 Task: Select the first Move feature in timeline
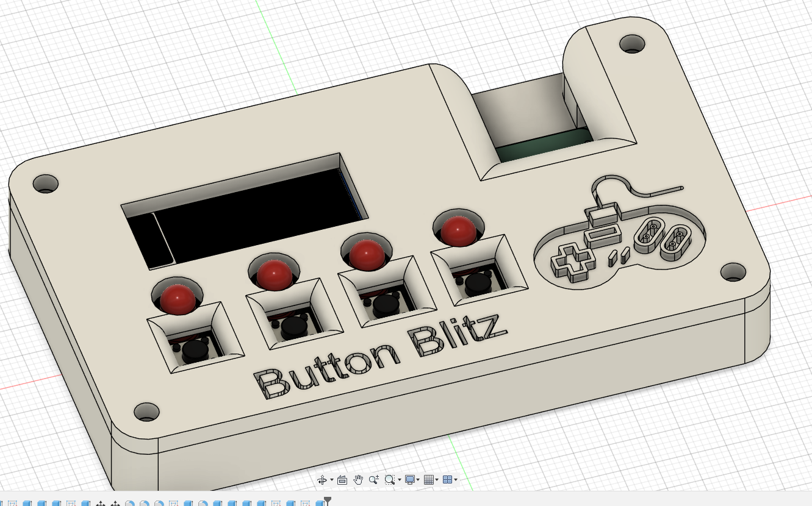click(101, 504)
